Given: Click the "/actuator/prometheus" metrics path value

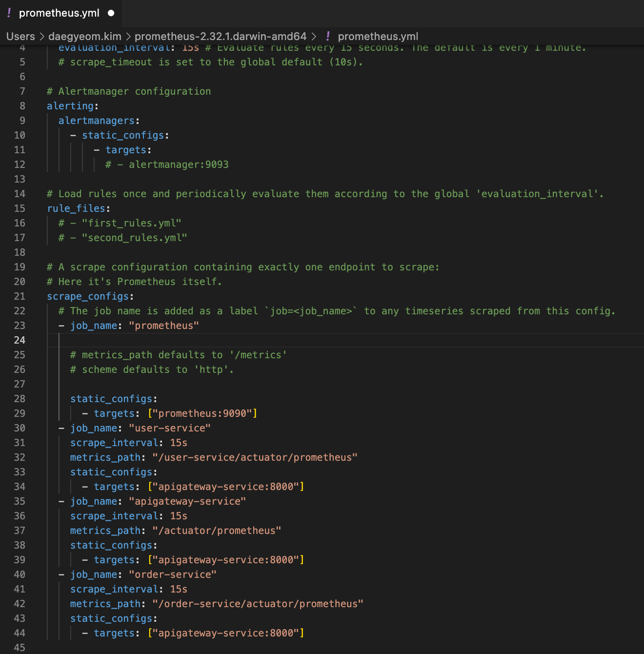Looking at the screenshot, I should 217,531.
